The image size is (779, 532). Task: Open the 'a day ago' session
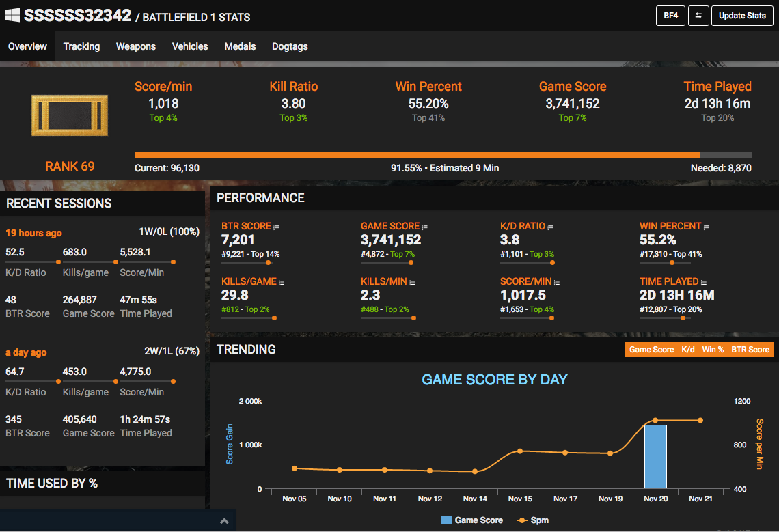pos(26,352)
